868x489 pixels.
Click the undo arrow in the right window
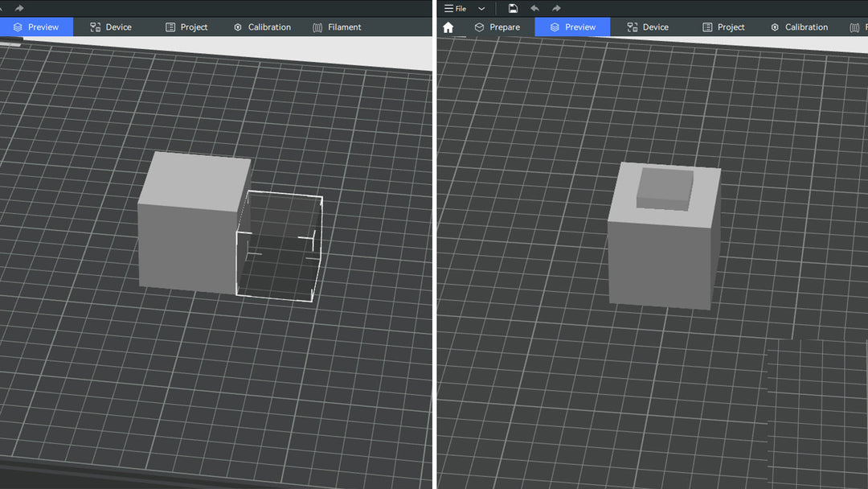pos(534,8)
